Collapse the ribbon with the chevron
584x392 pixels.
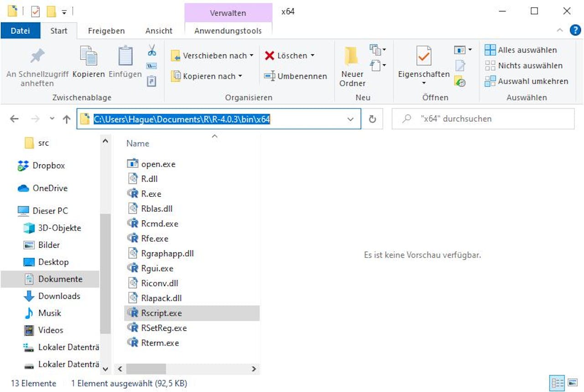tap(560, 31)
